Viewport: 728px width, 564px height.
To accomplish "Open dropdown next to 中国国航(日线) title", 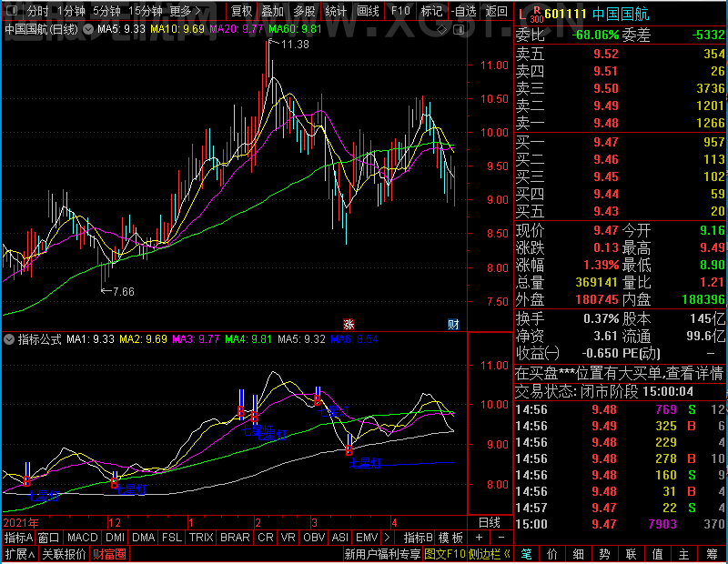I will 88,29.
